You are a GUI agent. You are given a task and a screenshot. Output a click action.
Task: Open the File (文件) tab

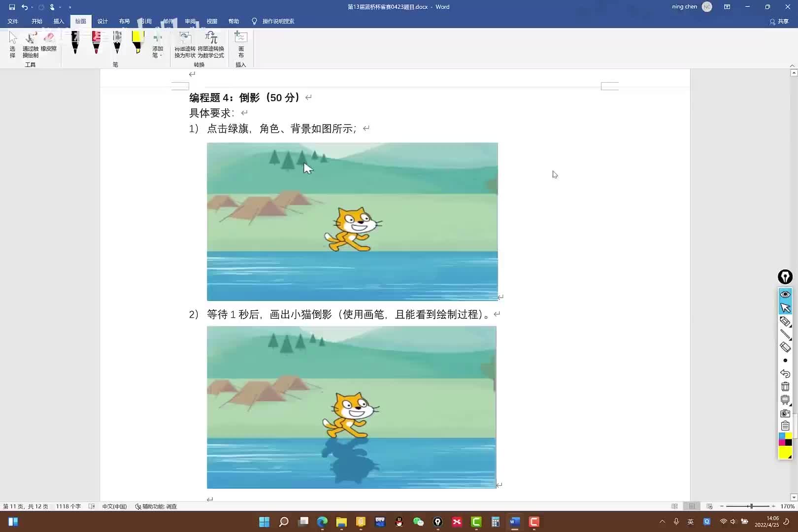pyautogui.click(x=13, y=21)
